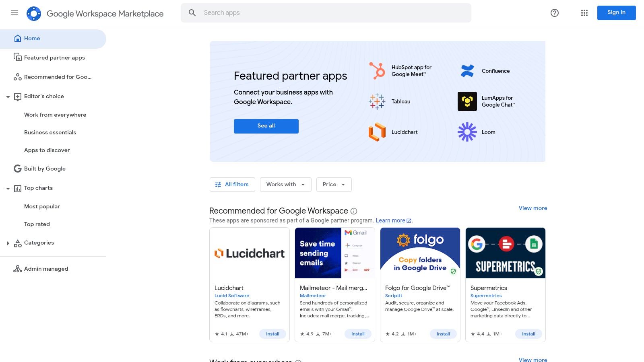This screenshot has width=644, height=362.
Task: Collapse the Editor's choice section
Action: pos(8,97)
